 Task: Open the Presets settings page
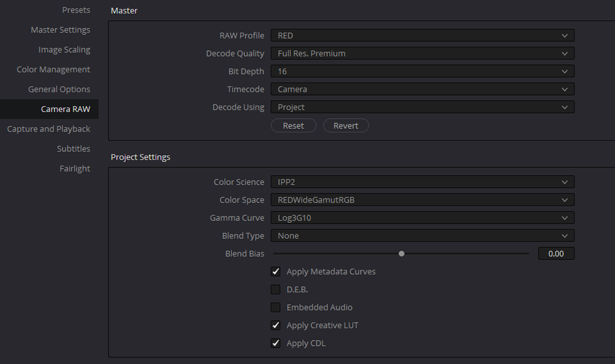click(76, 10)
